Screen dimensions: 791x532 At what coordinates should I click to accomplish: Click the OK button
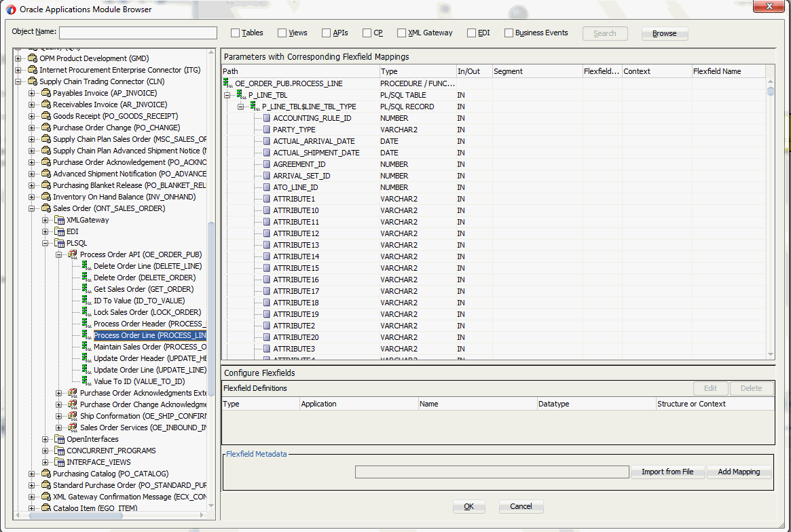pyautogui.click(x=468, y=506)
